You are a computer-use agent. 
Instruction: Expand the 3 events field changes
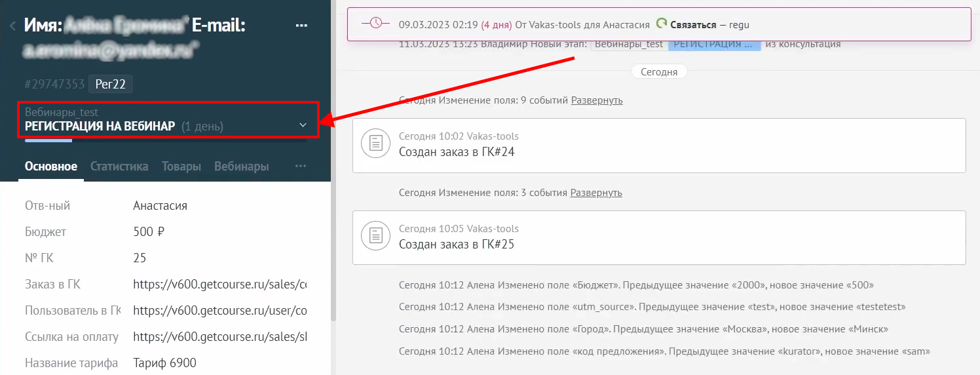(596, 193)
